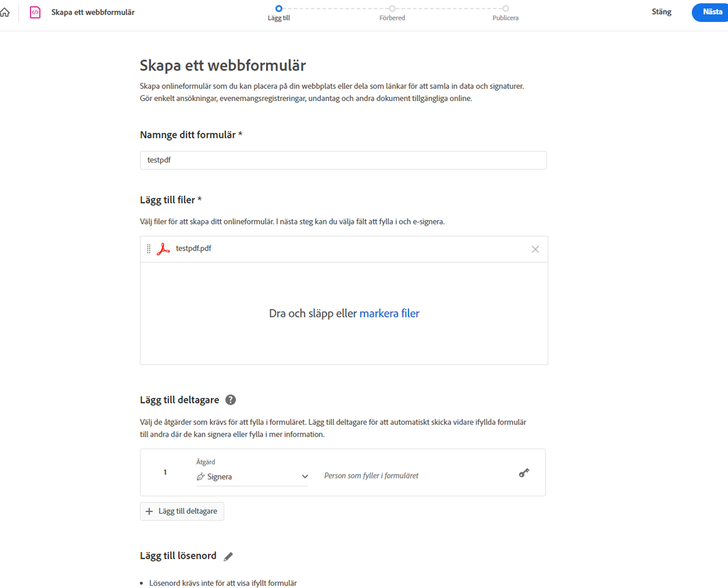Click the form name field containing testpdf
Viewport: 728px width, 588px height.
343,160
